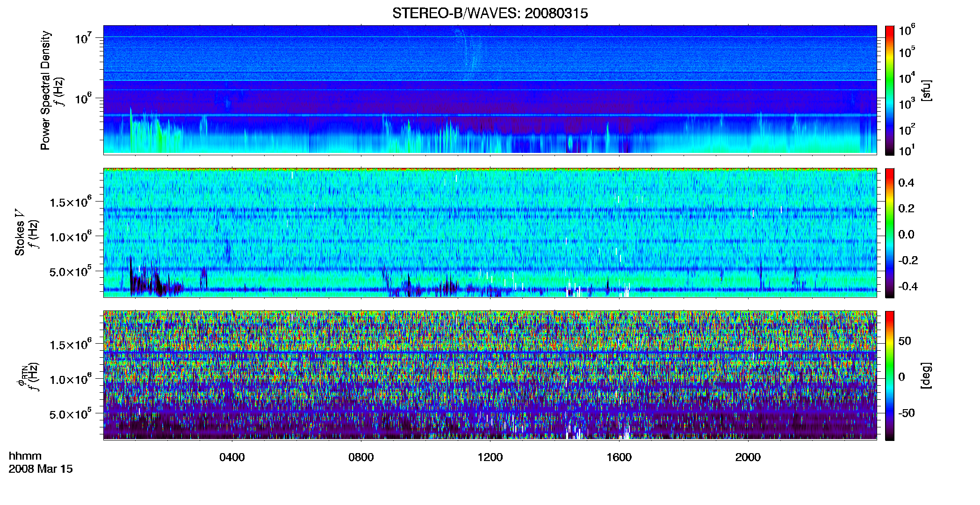Image resolution: width=980 pixels, height=505 pixels.
Task: Click the 5.0×10^5 tick on the φ RTN axis
Action: (71, 414)
